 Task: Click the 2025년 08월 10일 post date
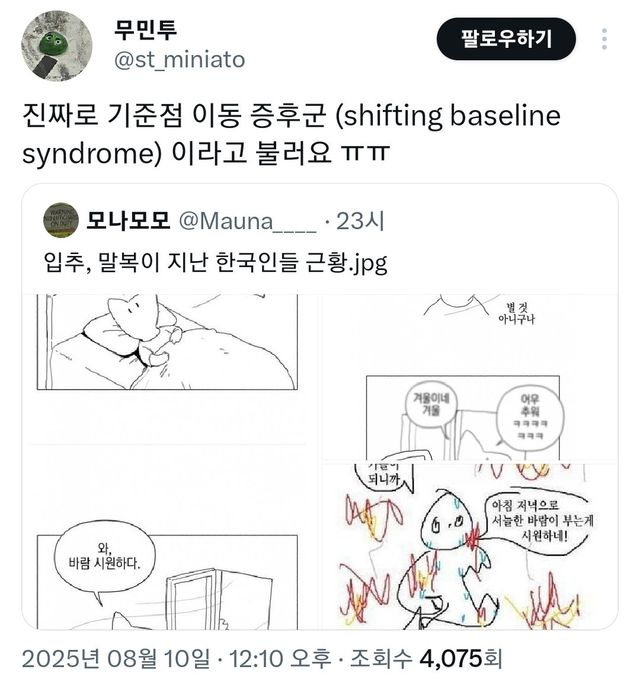click(116, 661)
